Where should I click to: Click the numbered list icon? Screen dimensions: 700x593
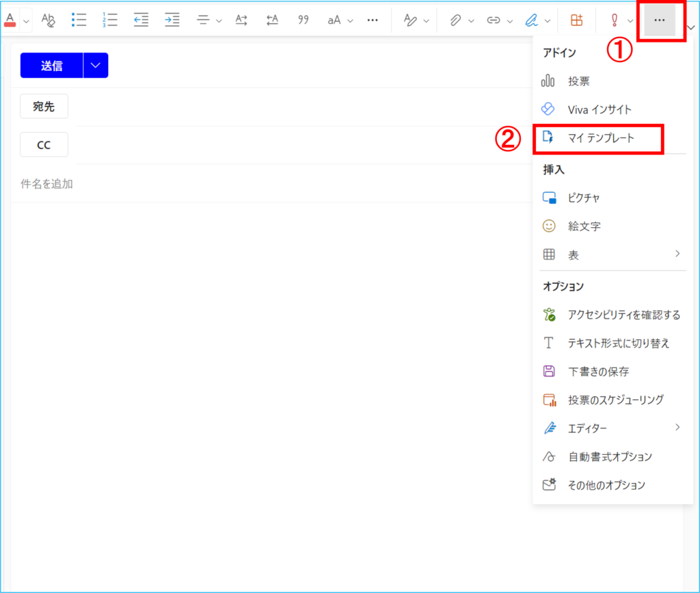109,20
